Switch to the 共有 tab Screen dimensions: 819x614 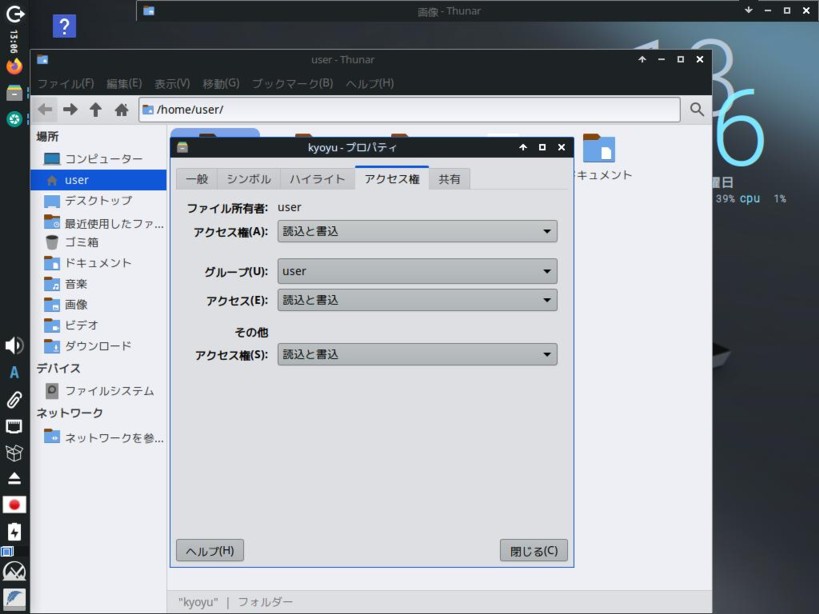pyautogui.click(x=450, y=179)
